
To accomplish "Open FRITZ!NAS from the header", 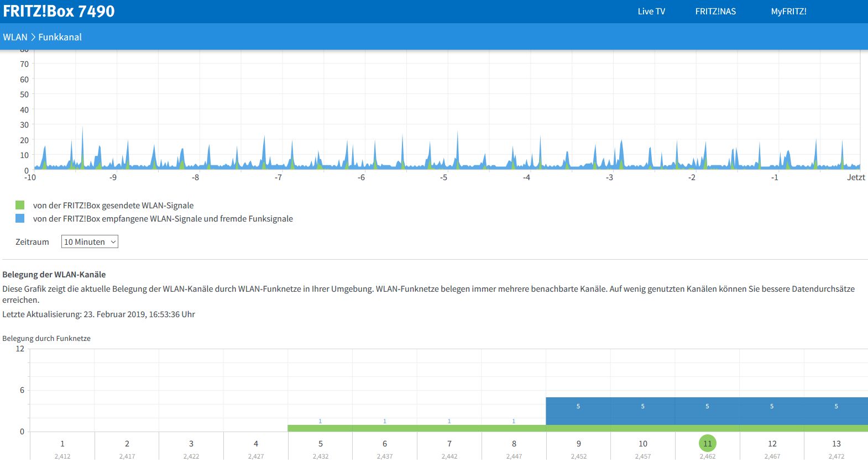I will tap(715, 11).
